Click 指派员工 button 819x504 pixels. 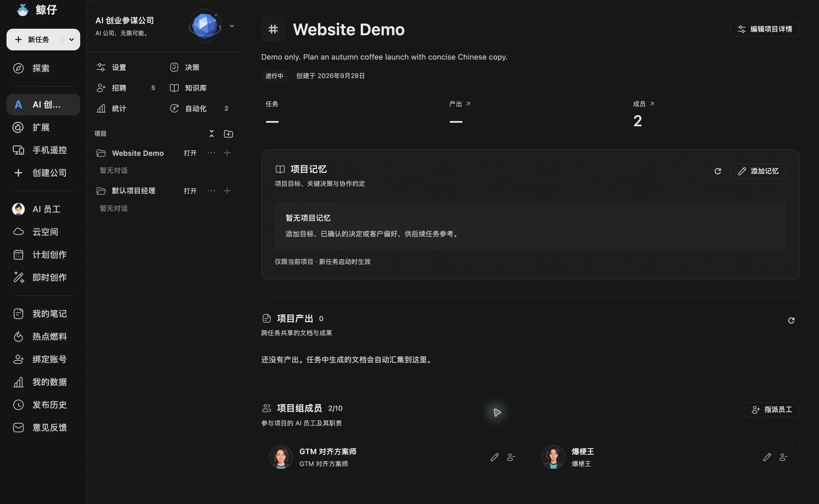[771, 409]
